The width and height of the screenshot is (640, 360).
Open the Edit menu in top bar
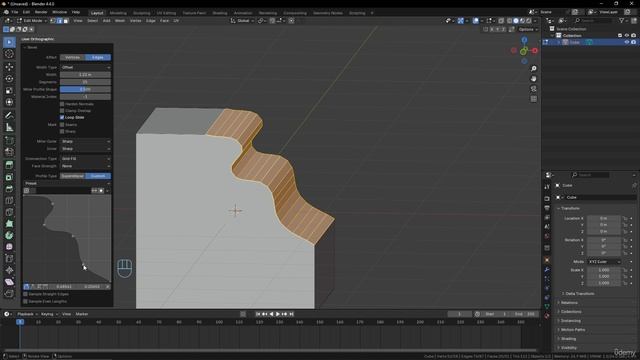point(26,12)
